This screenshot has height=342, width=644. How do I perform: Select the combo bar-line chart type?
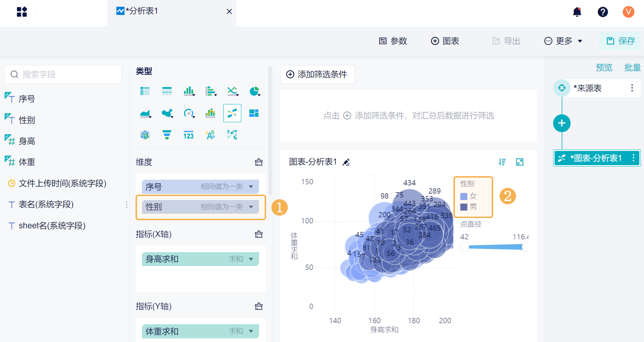[210, 113]
